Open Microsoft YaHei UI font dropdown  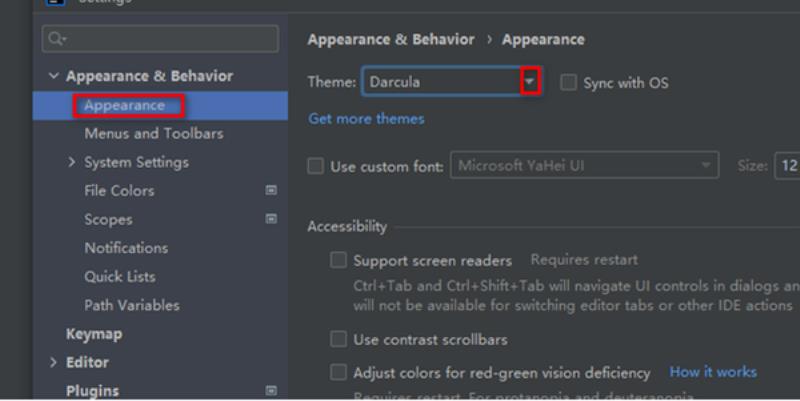[x=585, y=165]
